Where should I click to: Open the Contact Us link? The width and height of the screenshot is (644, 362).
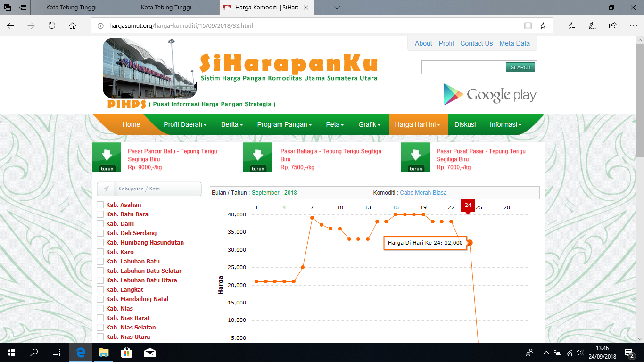click(476, 43)
